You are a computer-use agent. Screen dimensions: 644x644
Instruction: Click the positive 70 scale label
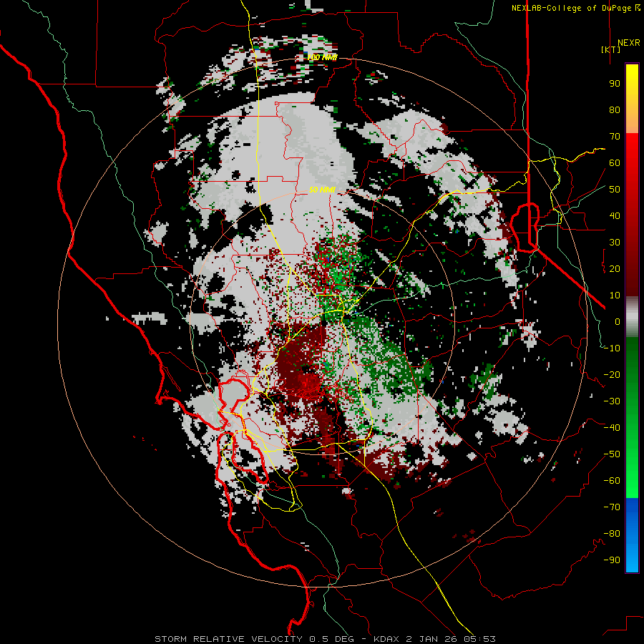coord(615,137)
